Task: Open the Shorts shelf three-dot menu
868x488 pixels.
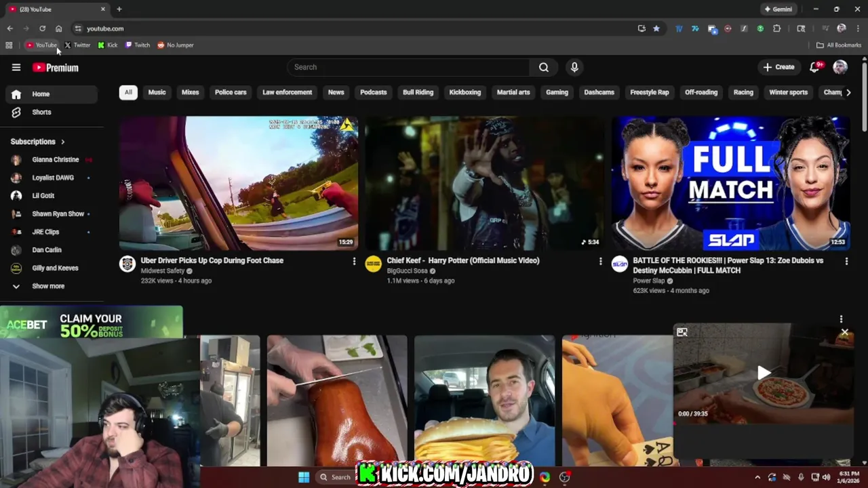Action: pos(841,319)
